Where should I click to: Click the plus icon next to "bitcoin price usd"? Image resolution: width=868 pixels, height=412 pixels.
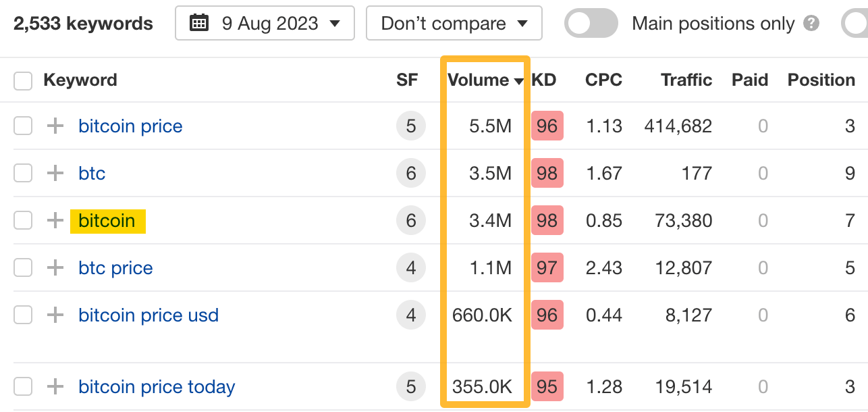55,315
